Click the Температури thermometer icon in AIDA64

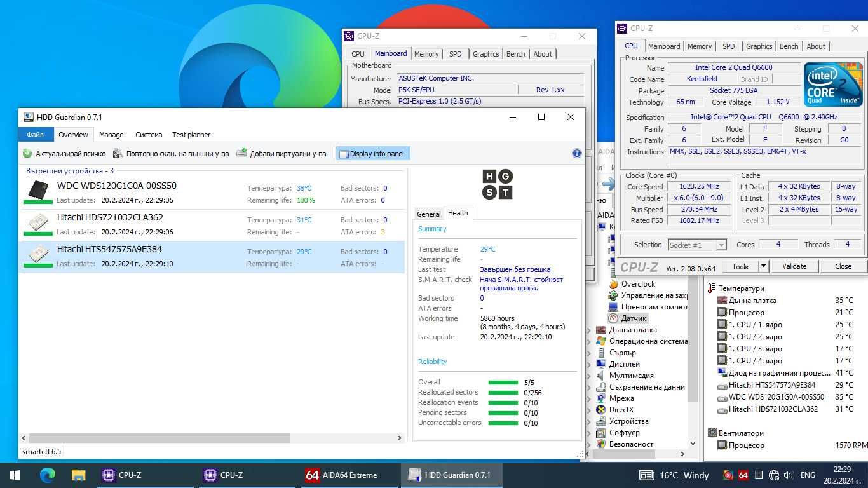(x=712, y=288)
